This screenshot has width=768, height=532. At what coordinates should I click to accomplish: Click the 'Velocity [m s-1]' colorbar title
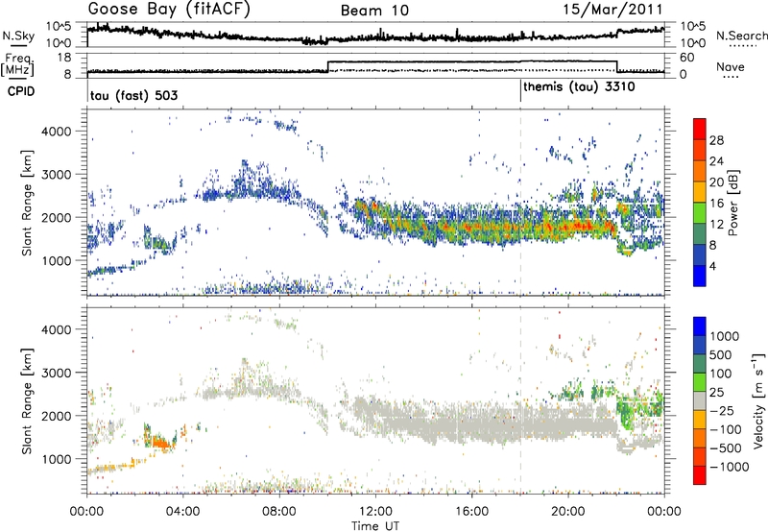[x=758, y=399]
